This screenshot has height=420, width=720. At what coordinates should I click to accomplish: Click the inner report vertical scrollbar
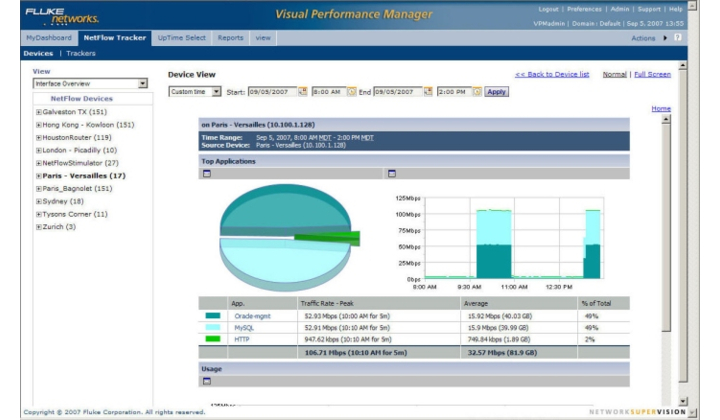point(666,227)
